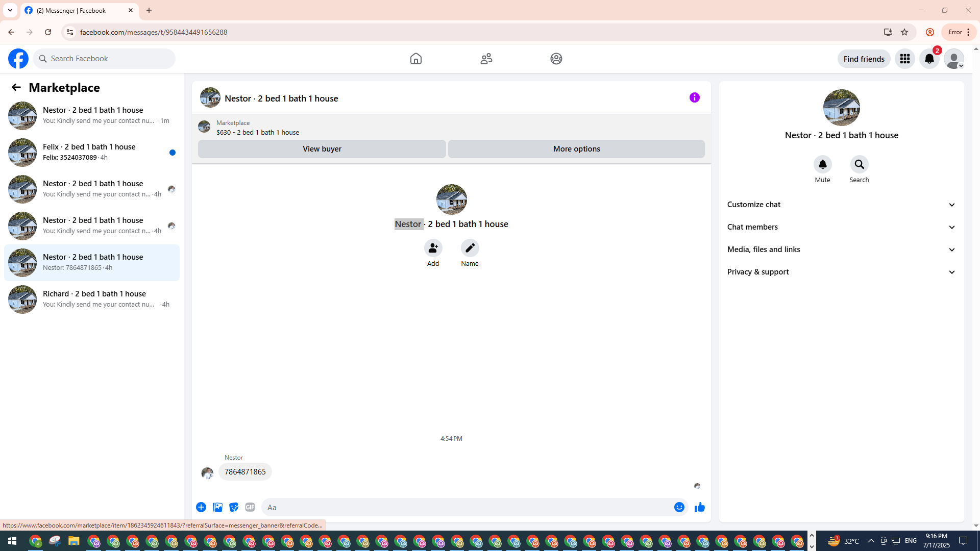Screen dimensions: 980x551
Task: Open the Facebook logo home link
Action: click(18, 59)
